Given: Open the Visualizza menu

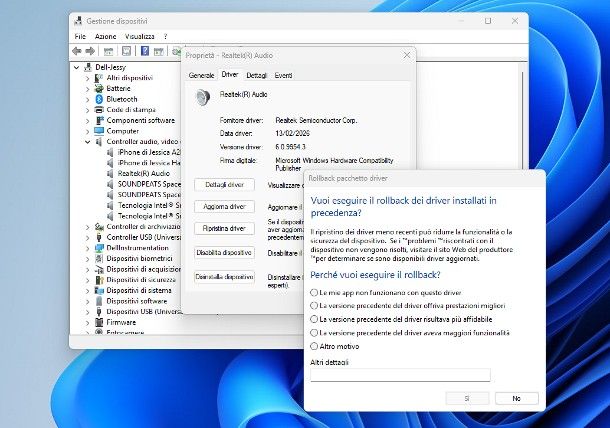Looking at the screenshot, I should pyautogui.click(x=140, y=36).
